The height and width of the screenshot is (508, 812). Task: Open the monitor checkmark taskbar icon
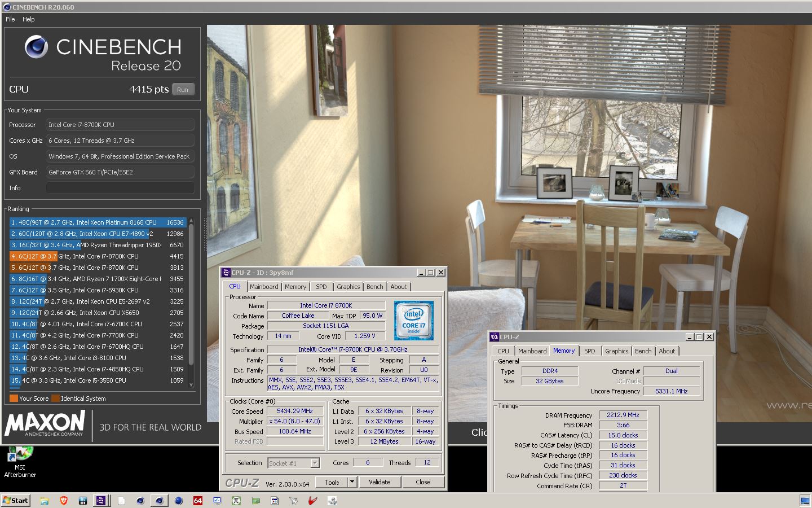pos(217,501)
